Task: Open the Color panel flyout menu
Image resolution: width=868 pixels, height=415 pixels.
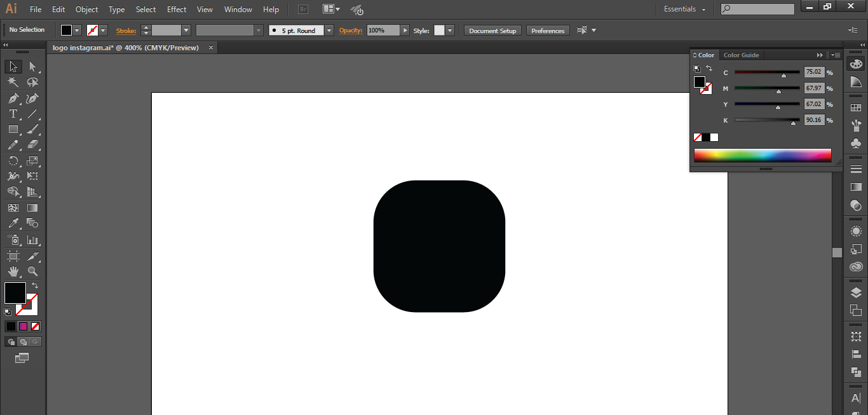Action: coord(836,55)
